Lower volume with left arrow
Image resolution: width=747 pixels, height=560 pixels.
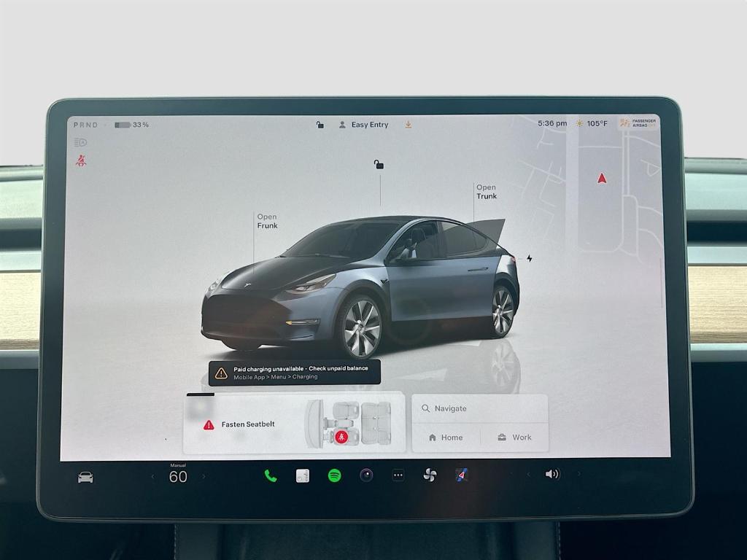pos(528,474)
